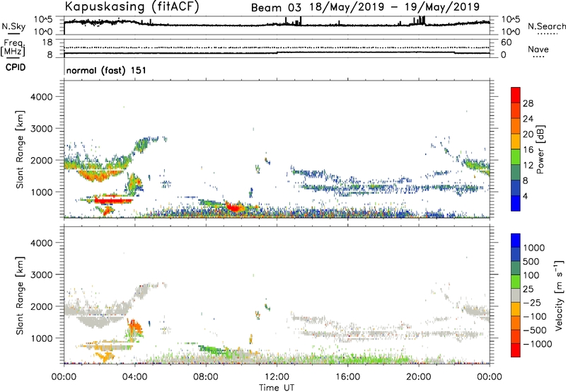
Task: Click the 18 tick on frequency axis
Action: coord(47,42)
